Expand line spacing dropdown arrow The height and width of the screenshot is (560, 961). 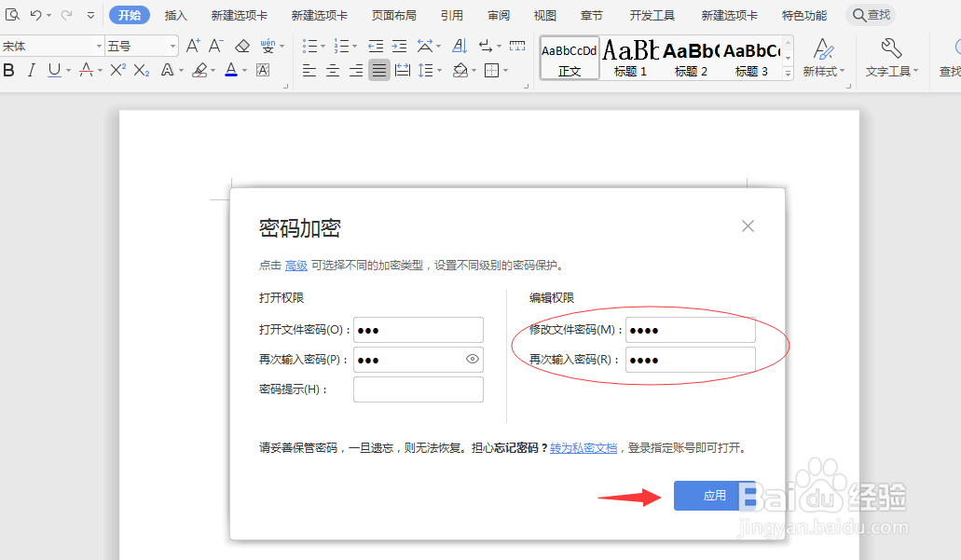click(x=439, y=71)
